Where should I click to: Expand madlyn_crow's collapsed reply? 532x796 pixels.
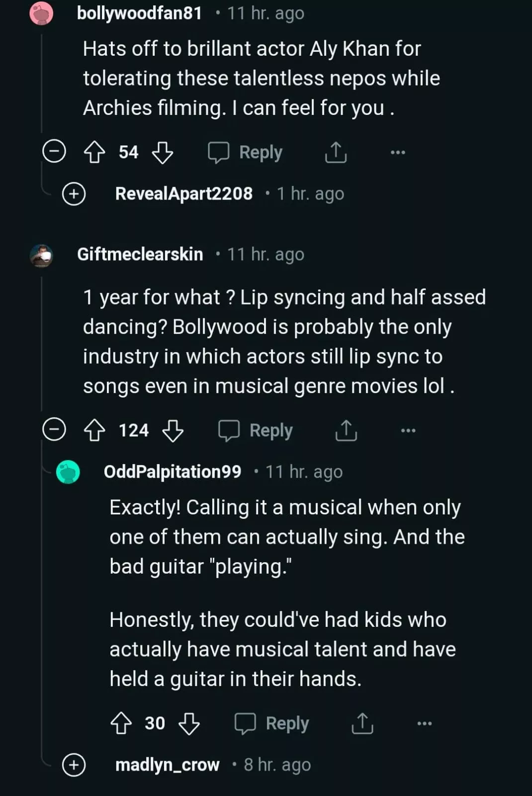[74, 765]
